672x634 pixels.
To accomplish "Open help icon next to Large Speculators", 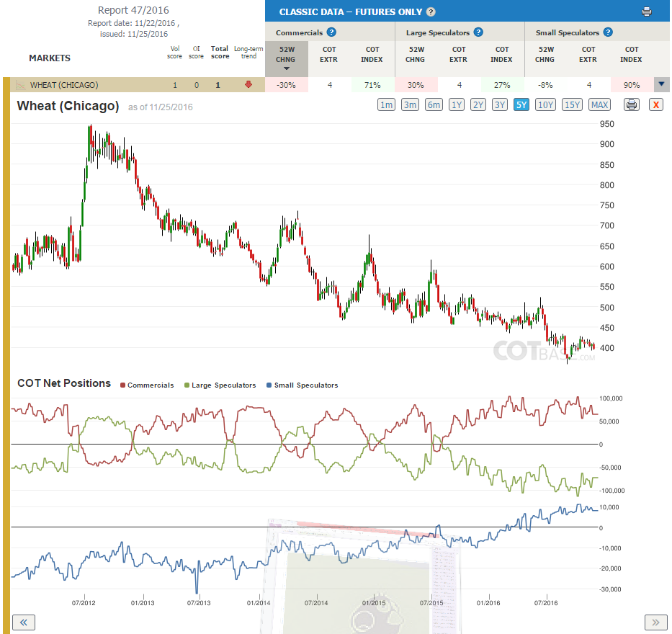I will click(x=478, y=32).
